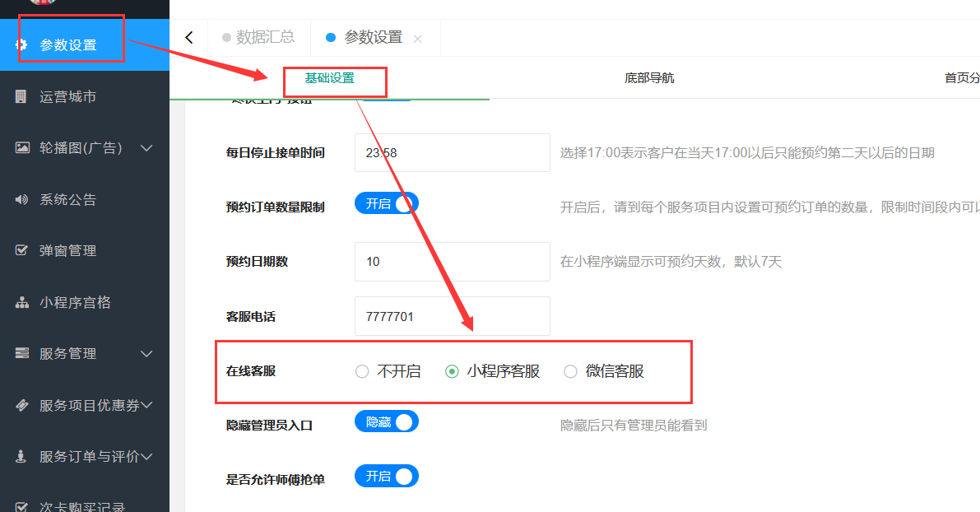Click the picture icon beside 轮播图(广告)

point(22,147)
